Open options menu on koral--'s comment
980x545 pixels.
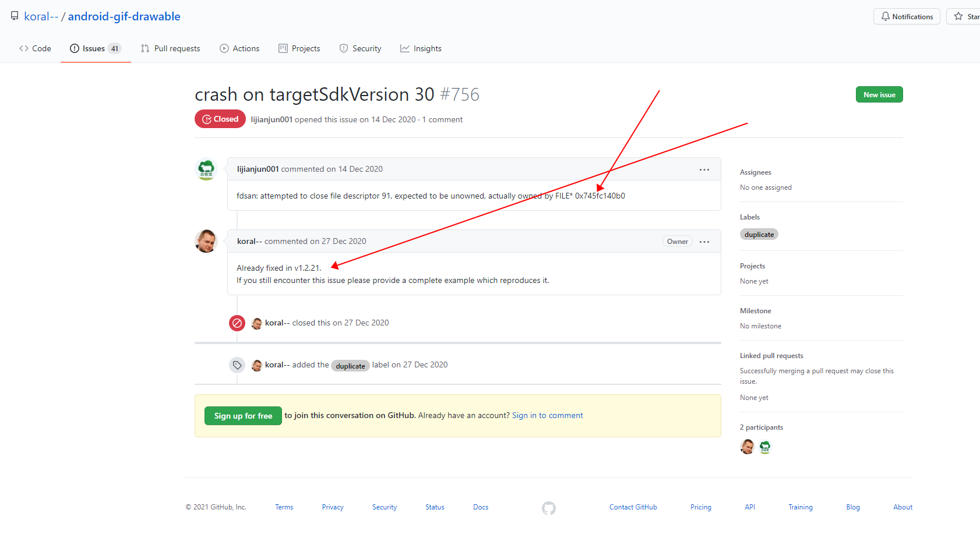click(x=704, y=242)
